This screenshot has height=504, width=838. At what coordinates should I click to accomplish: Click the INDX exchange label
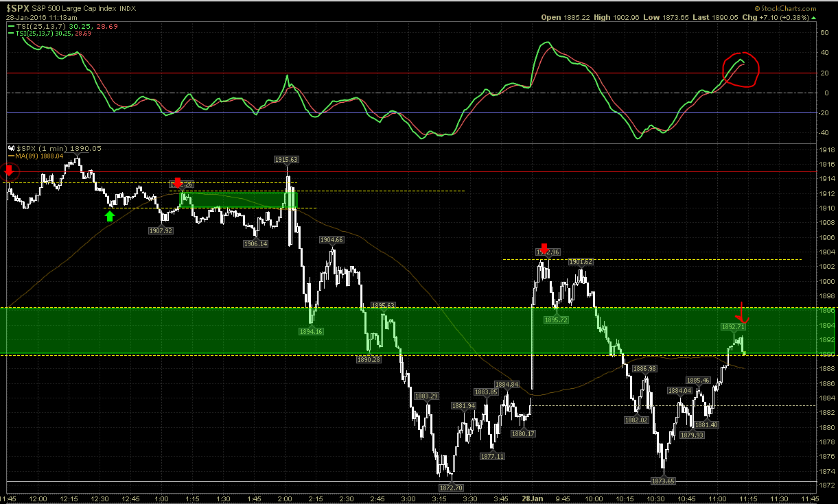pyautogui.click(x=128, y=8)
